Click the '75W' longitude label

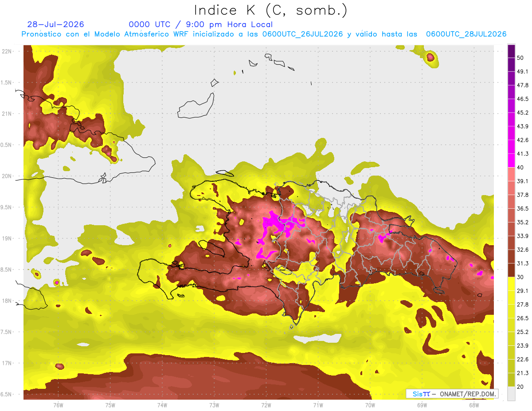pos(110,405)
